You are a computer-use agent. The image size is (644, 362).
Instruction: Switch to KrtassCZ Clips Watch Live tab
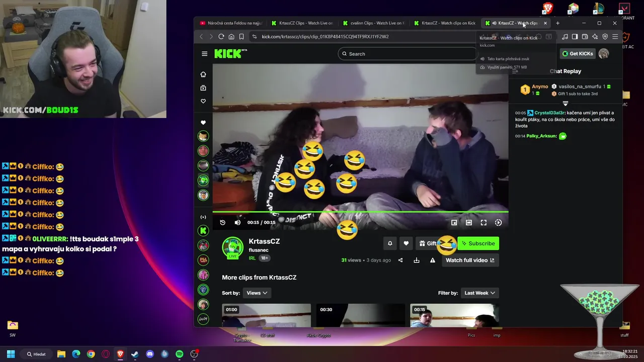point(302,23)
